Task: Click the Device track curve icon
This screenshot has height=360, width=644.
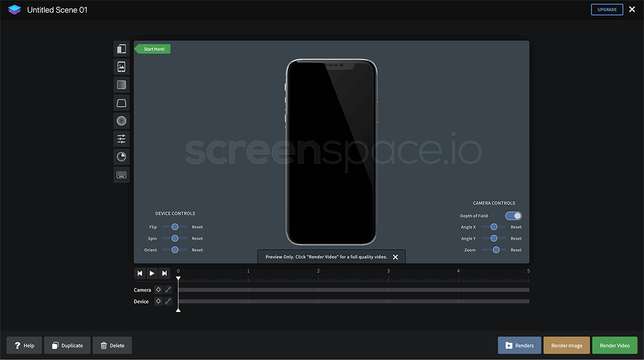Action: pos(168,301)
